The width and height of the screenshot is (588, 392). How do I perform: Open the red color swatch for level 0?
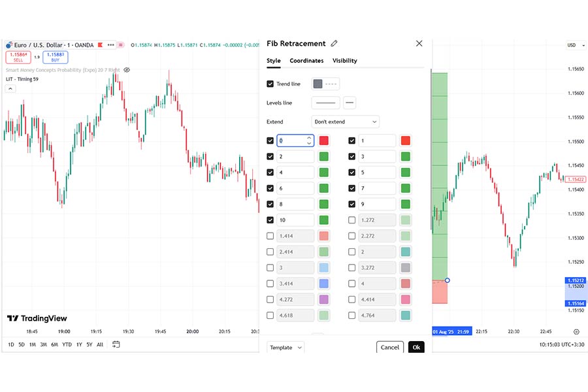coord(324,140)
